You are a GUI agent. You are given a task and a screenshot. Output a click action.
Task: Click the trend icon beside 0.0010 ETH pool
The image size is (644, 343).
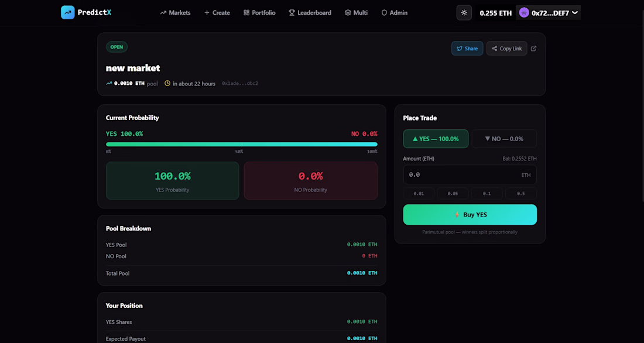coord(109,83)
